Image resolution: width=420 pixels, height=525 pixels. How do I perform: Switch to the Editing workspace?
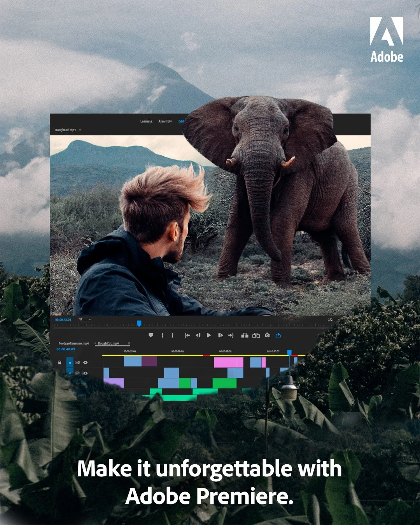coord(181,121)
